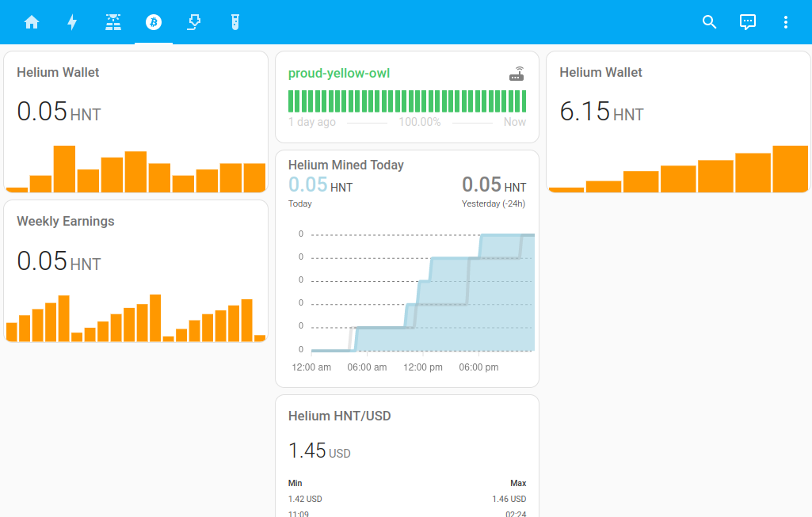Click the 1.46 USD maximum price
812x517 pixels.
[x=509, y=500]
